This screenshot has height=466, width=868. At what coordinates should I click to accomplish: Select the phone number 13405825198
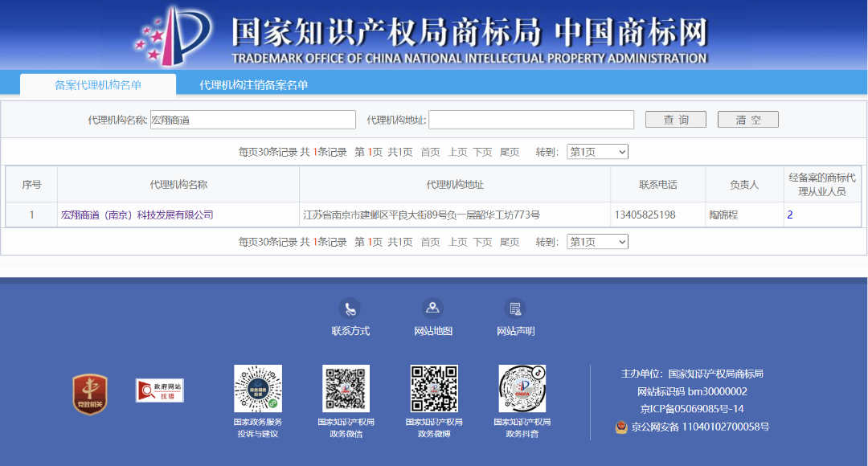(x=645, y=215)
